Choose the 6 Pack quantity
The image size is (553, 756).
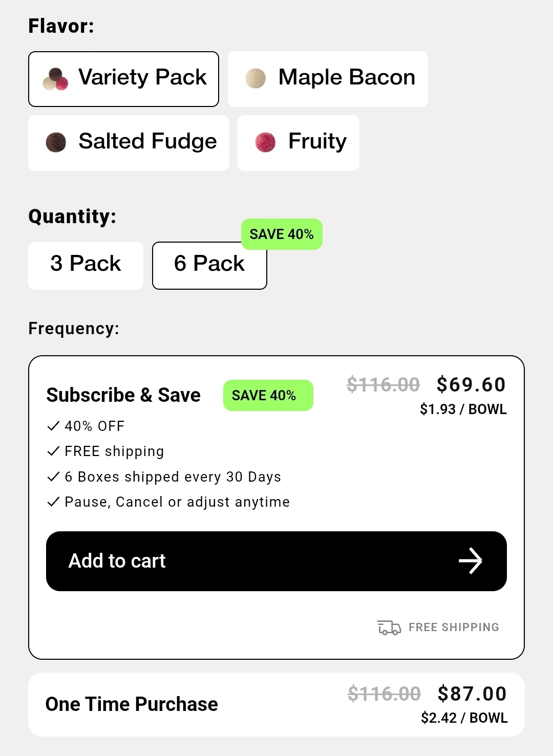[209, 265]
